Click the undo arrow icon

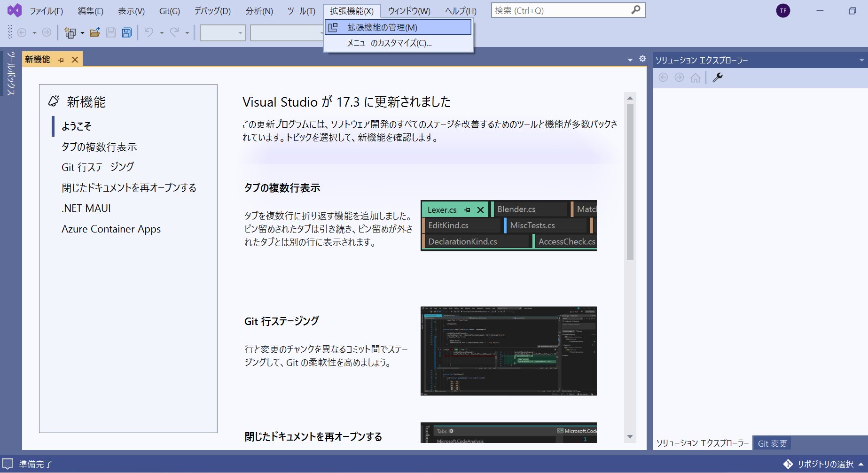pos(149,32)
